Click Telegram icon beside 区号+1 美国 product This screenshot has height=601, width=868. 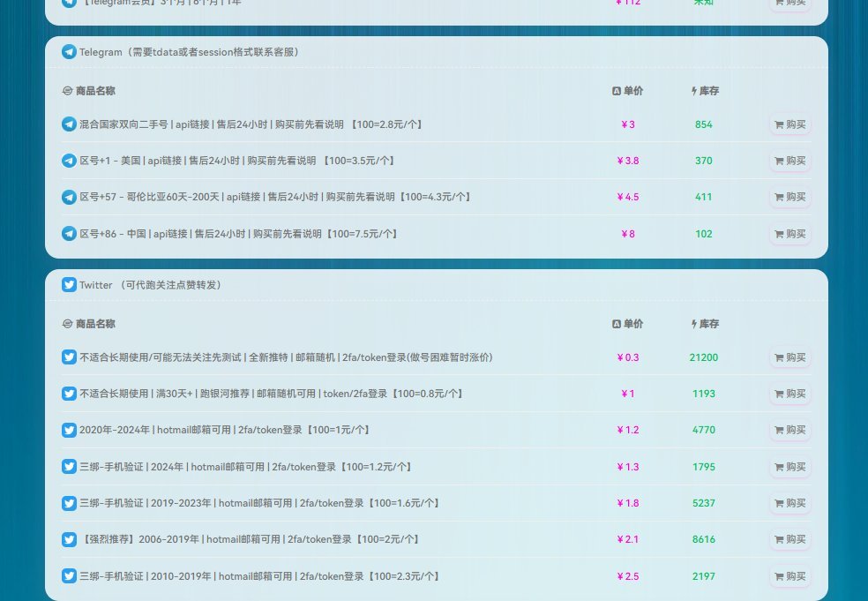[69, 161]
